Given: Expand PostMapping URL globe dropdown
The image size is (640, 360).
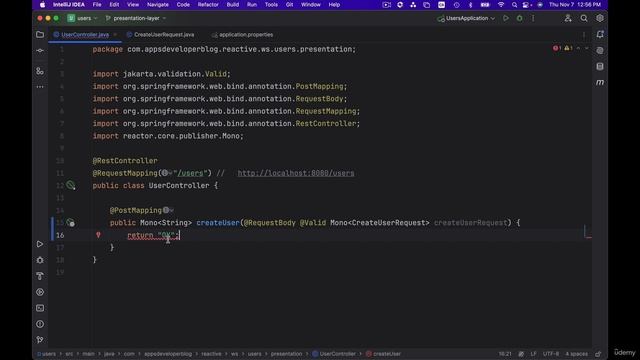Looking at the screenshot, I should [x=168, y=210].
